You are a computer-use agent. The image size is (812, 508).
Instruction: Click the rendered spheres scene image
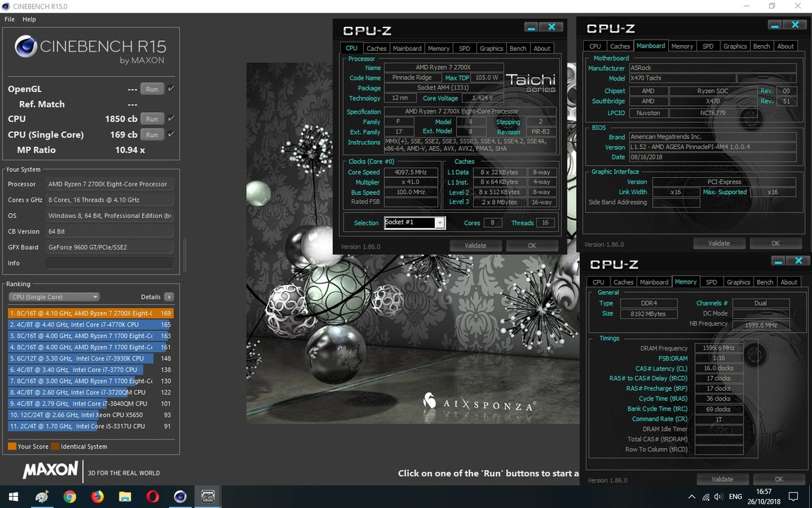413,243
